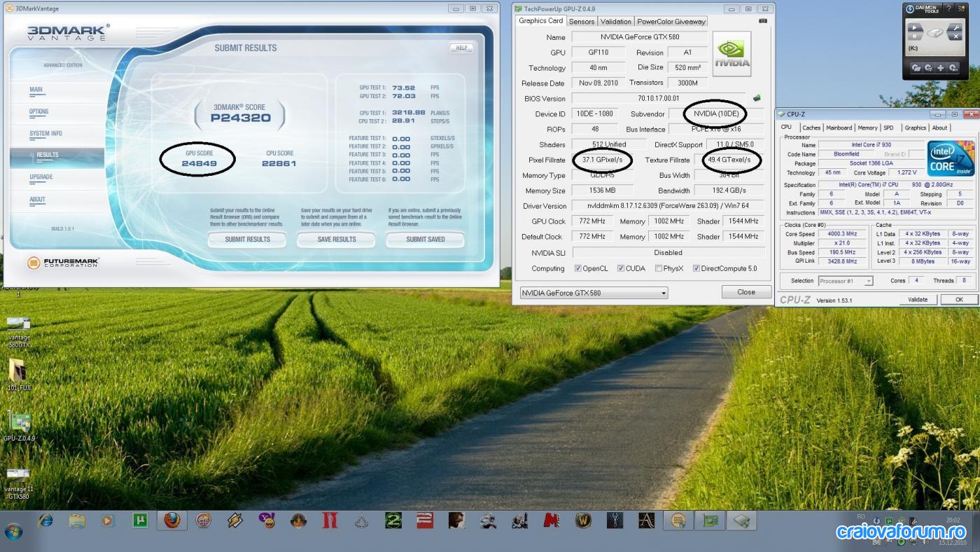Open the Windows Start menu orb
Image resolution: width=980 pixels, height=552 pixels.
pyautogui.click(x=13, y=531)
